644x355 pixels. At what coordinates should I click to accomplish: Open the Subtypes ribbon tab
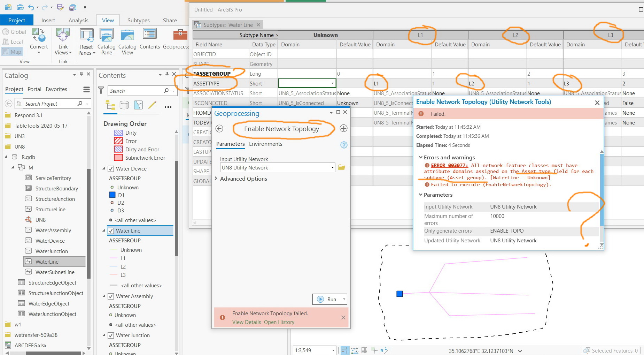(x=139, y=21)
